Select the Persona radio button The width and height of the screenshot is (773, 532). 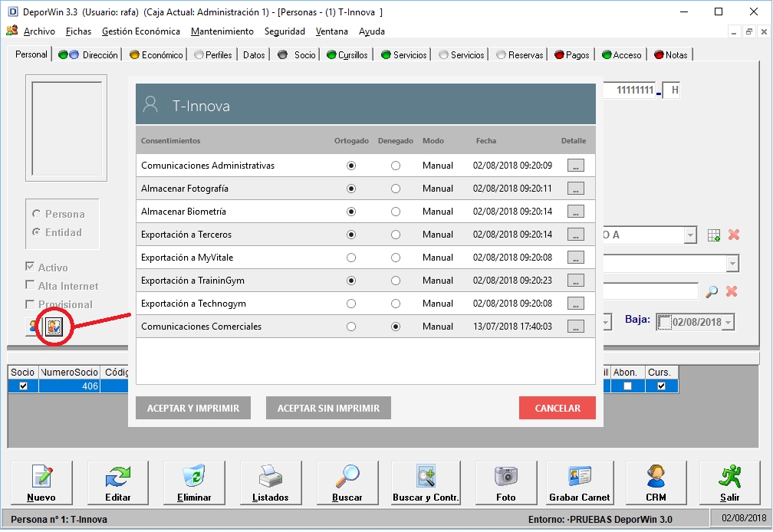[x=36, y=214]
